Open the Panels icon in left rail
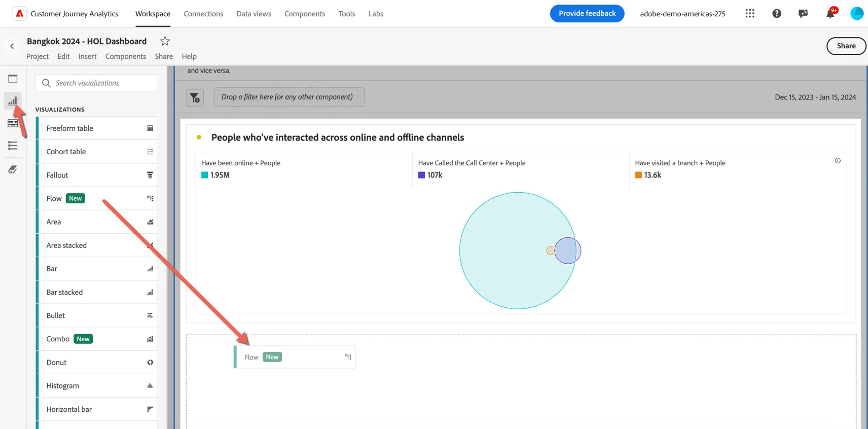Viewport: 868px width, 429px height. pos(13,79)
